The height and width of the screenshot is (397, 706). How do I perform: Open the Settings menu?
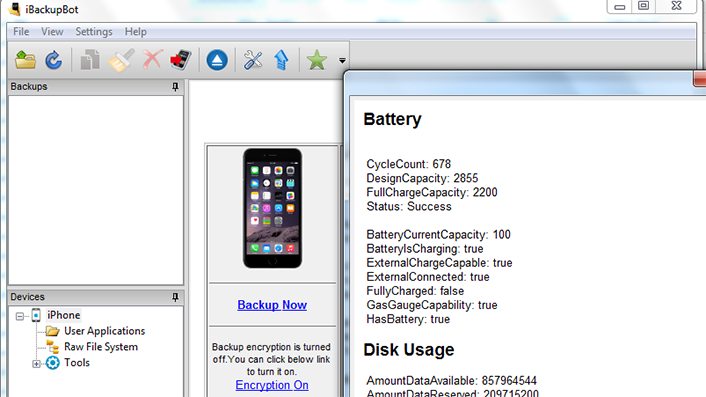point(94,32)
